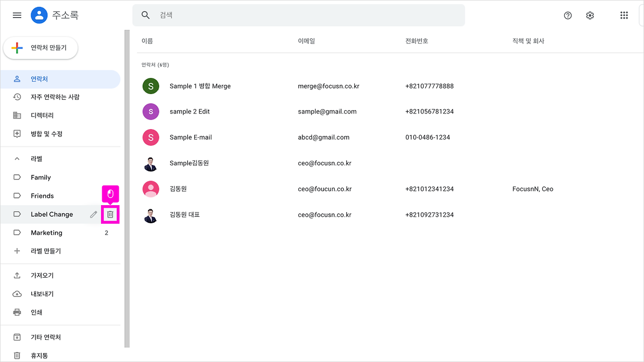Click the hamburger menu icon

pos(17,15)
